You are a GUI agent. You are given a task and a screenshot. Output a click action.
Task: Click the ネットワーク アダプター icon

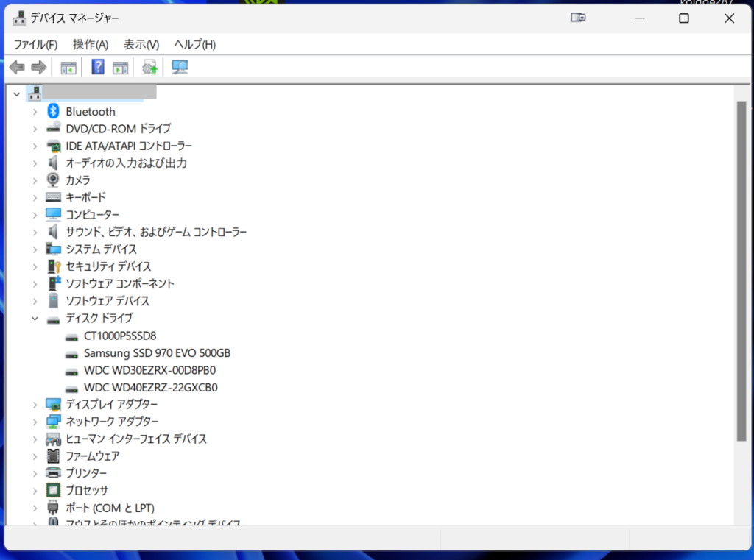pyautogui.click(x=53, y=421)
